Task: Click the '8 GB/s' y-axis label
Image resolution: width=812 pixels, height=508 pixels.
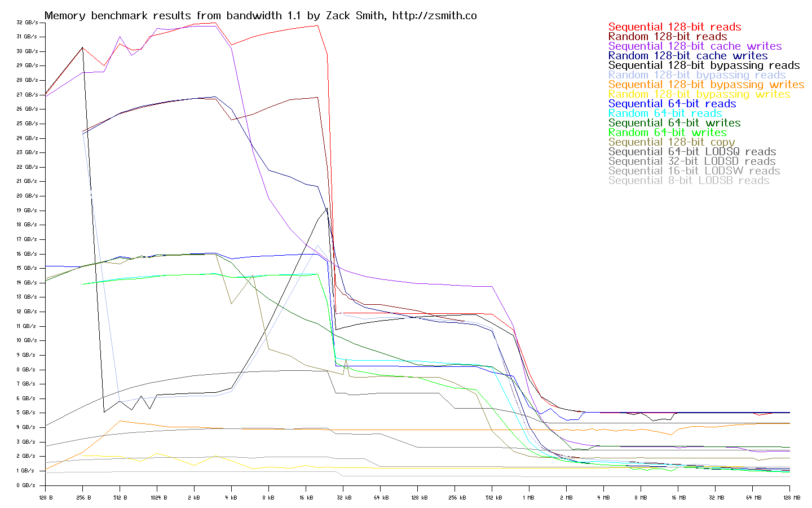Action: tap(27, 370)
